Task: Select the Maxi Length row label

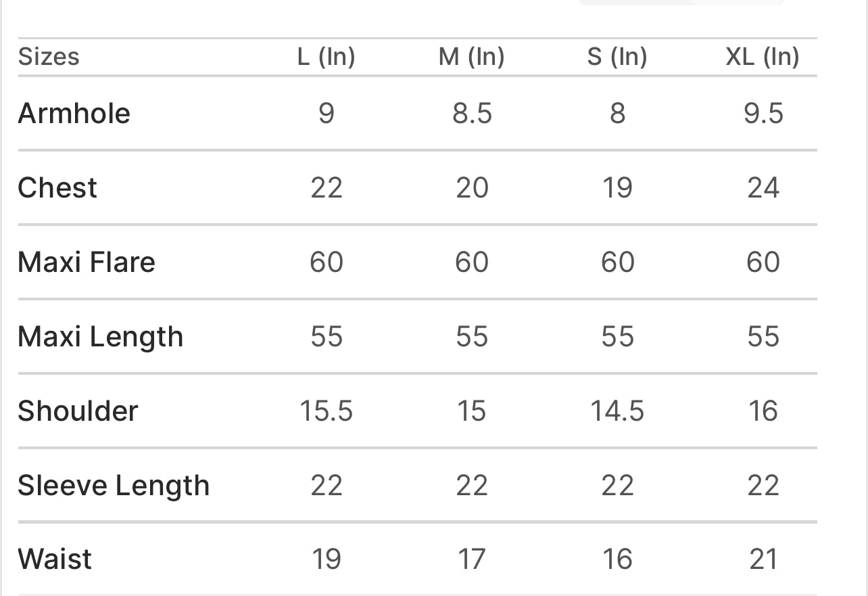Action: click(x=101, y=336)
